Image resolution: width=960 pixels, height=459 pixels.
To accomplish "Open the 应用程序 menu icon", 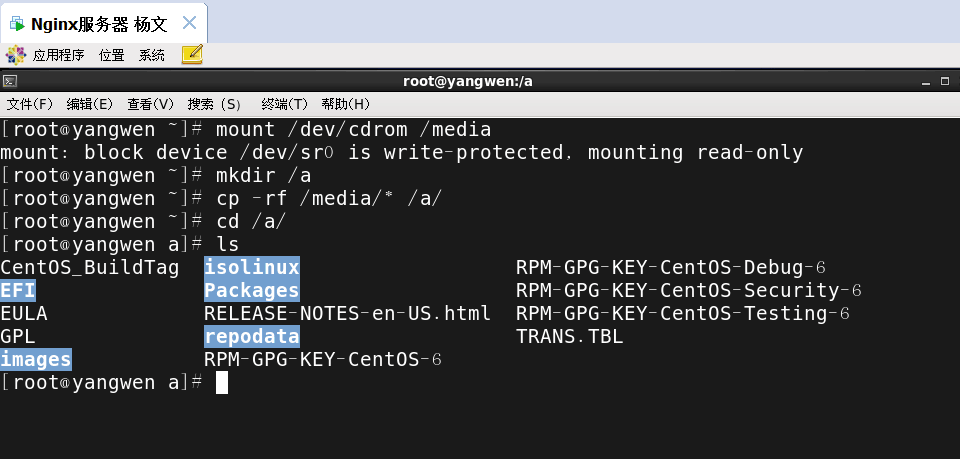I will (x=16, y=55).
